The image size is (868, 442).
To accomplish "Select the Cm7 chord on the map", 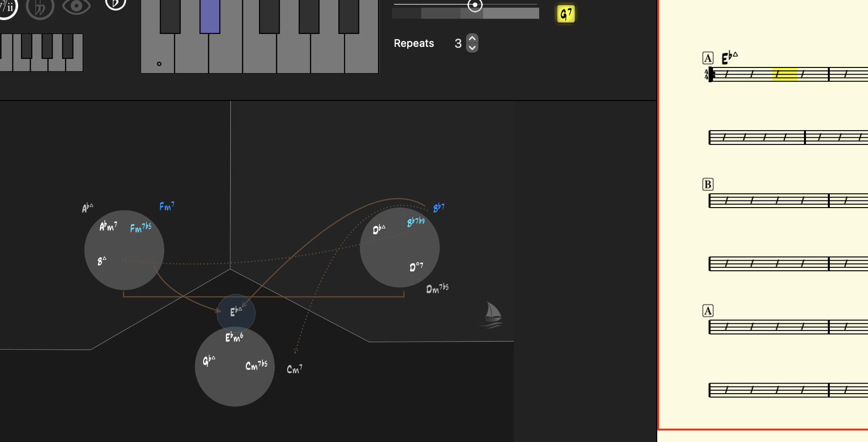I will click(294, 369).
